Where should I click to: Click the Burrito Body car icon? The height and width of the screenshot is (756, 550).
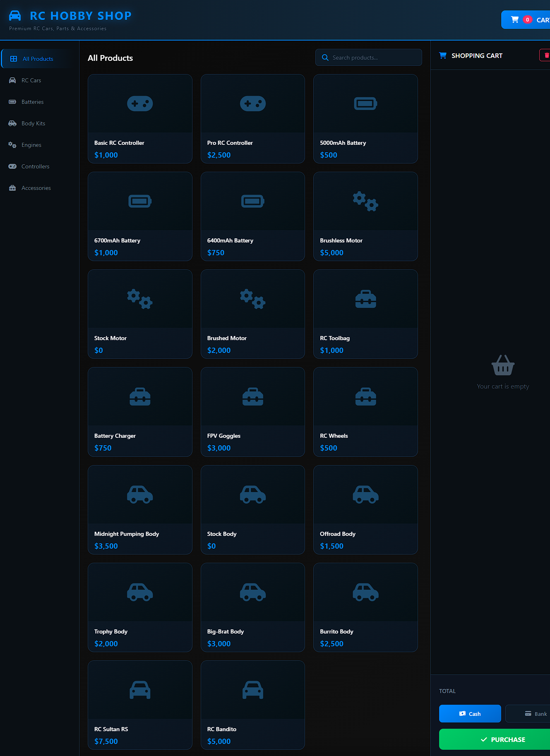pos(365,592)
